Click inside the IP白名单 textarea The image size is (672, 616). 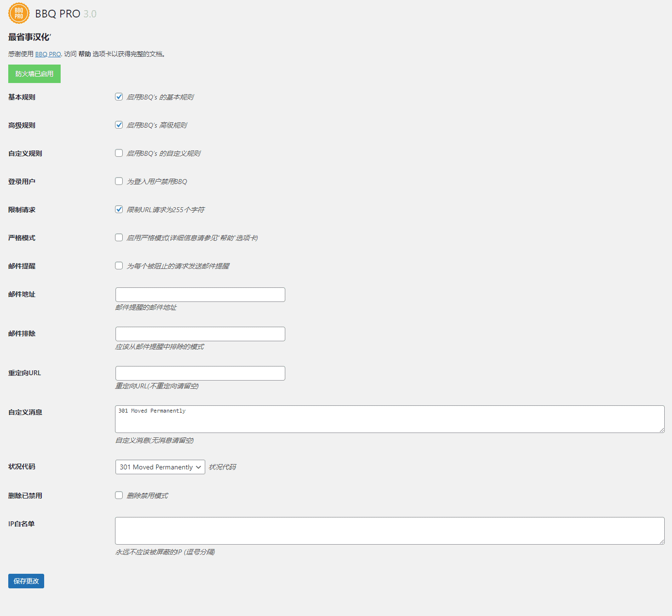(390, 531)
